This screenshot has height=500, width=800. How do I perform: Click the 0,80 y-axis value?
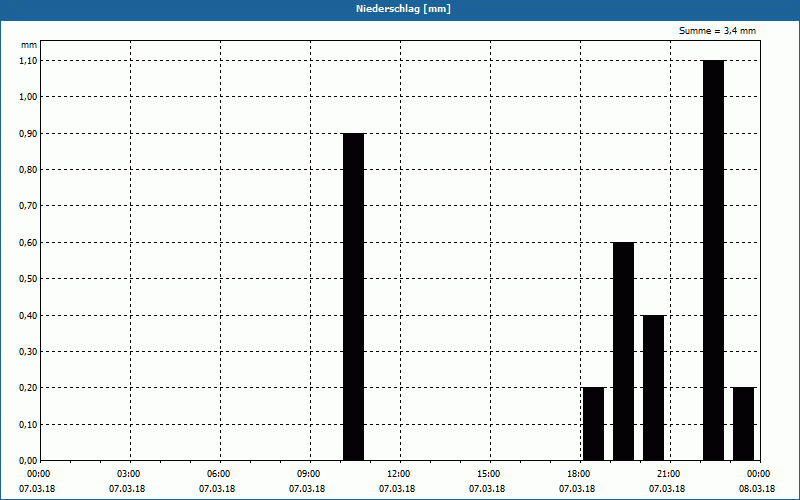28,170
